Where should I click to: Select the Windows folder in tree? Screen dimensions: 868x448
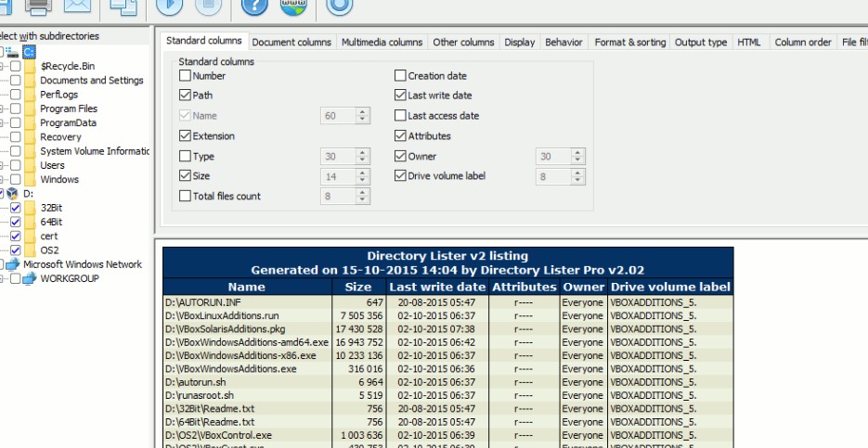click(58, 179)
